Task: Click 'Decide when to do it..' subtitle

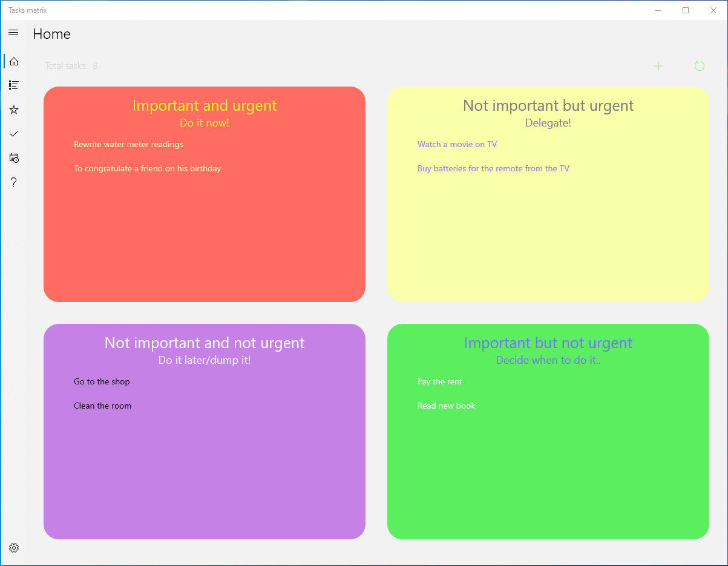Action: (x=548, y=360)
